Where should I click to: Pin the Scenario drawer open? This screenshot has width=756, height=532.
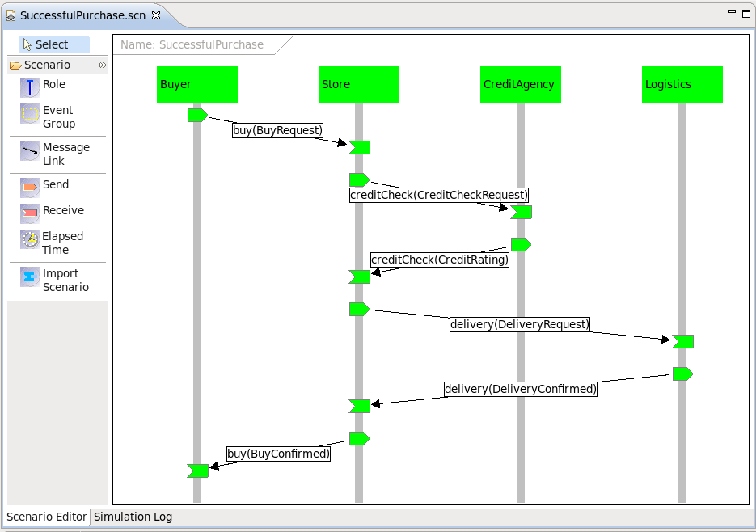102,65
